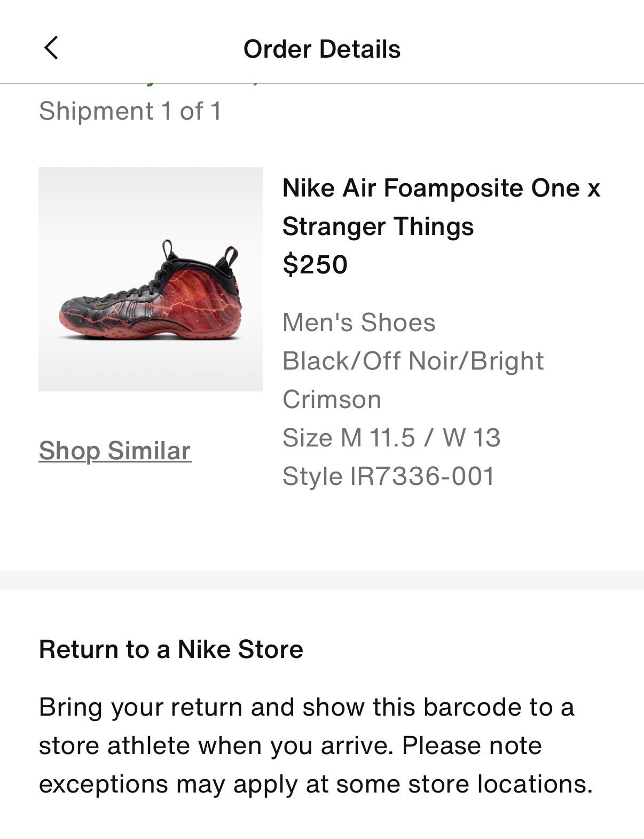Tap the Bring your return instruction line
Image resolution: width=644 pixels, height=839 pixels.
(307, 707)
